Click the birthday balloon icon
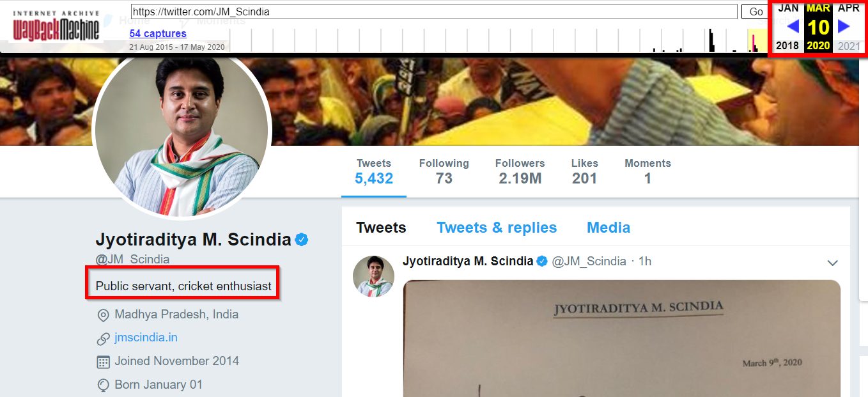Viewport: 868px width, 397px height. click(103, 385)
